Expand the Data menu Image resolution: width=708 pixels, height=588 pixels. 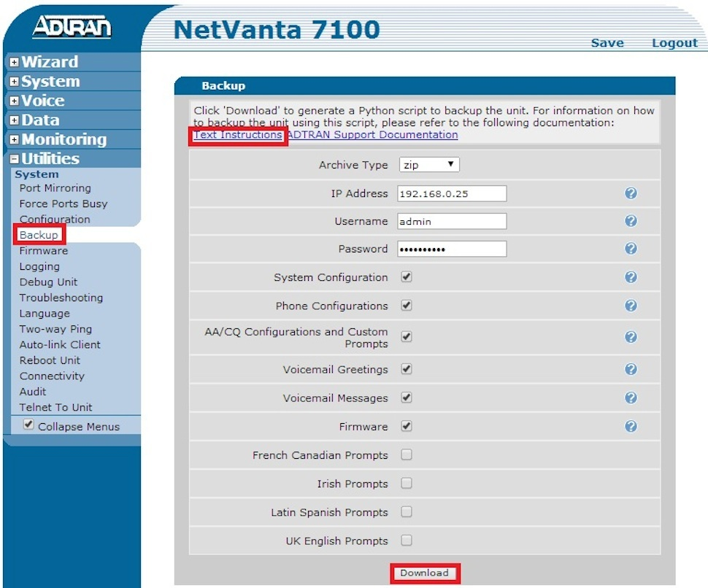coord(14,120)
